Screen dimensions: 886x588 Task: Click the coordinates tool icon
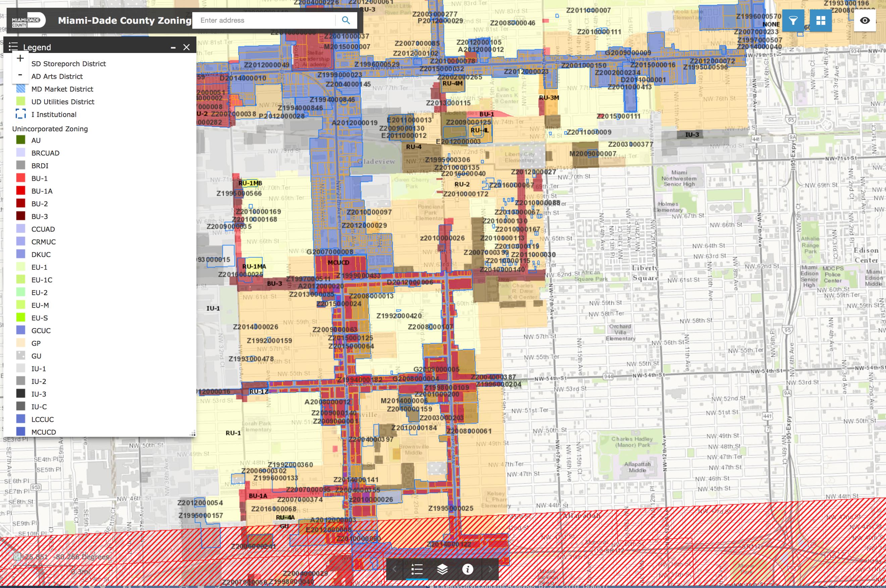pos(16,556)
